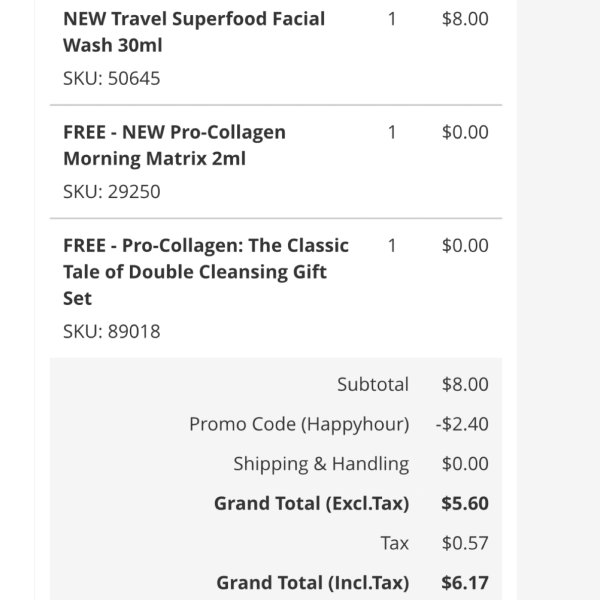Select SKU: 89018 text
The height and width of the screenshot is (600, 600).
click(x=111, y=331)
